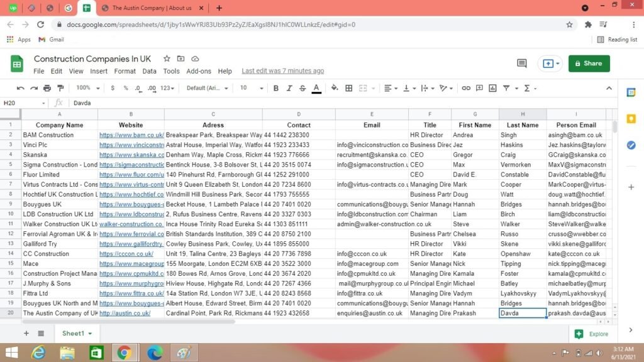Click the Explore button
The image size is (644, 362).
(591, 334)
